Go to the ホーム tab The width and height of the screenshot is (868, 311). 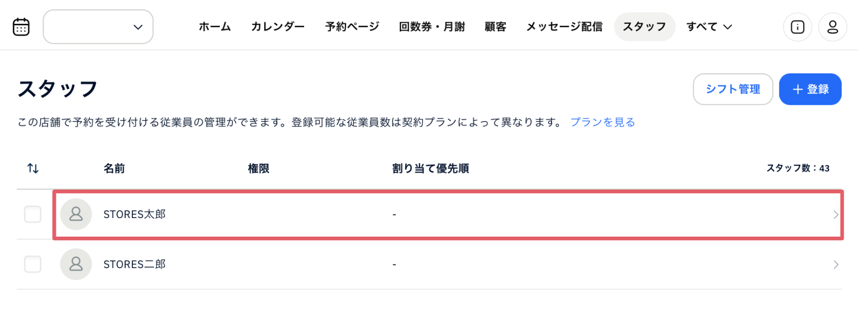click(215, 27)
